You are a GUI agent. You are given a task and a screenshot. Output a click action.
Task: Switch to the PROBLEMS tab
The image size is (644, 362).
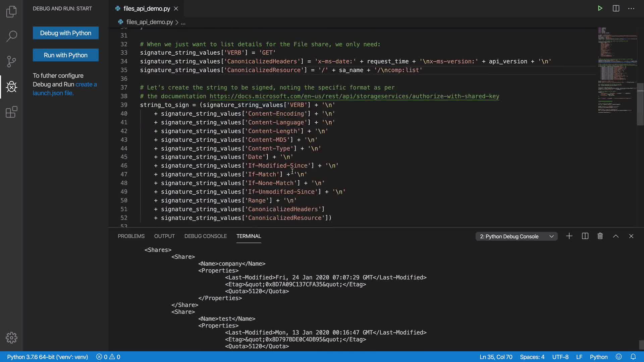tap(131, 236)
